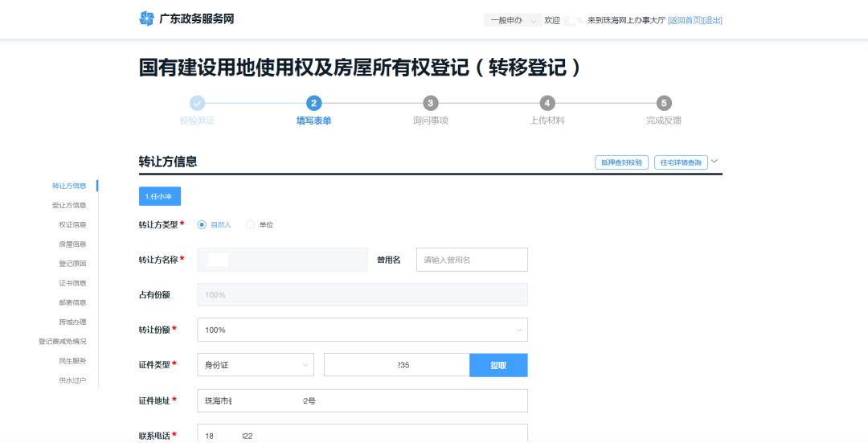Go to 房屋信息 in sidebar
The width and height of the screenshot is (868, 443).
click(72, 244)
